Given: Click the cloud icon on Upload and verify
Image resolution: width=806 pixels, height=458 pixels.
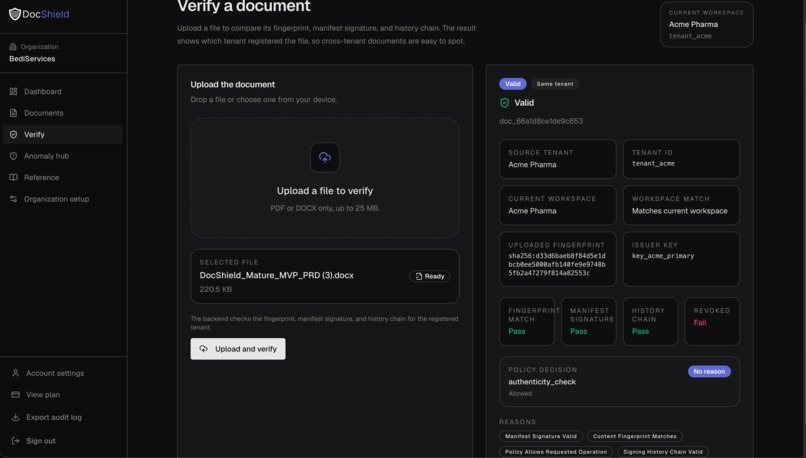Looking at the screenshot, I should point(204,349).
